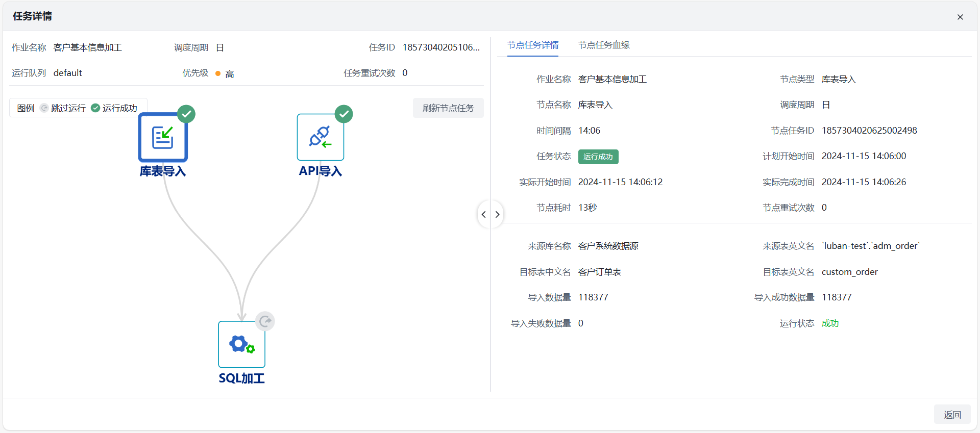980x433 pixels.
Task: Click the skipped-run badge on SQL加工
Action: pyautogui.click(x=265, y=321)
